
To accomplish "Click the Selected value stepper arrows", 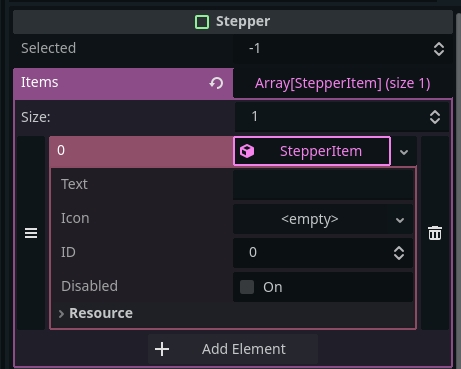I will click(439, 49).
